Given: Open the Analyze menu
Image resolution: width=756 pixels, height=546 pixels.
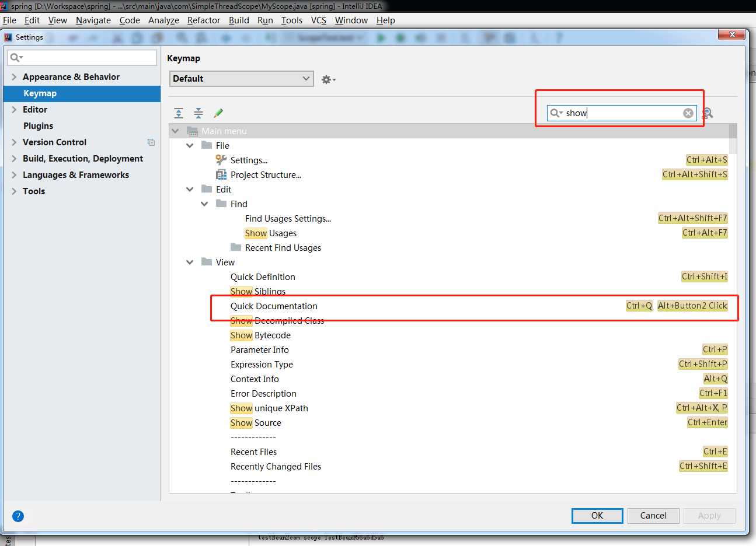Looking at the screenshot, I should tap(163, 20).
